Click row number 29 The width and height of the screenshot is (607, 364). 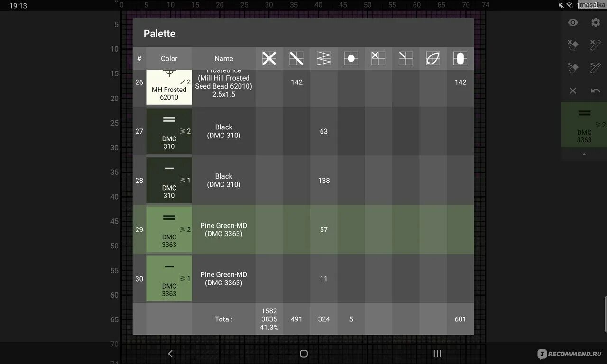139,229
